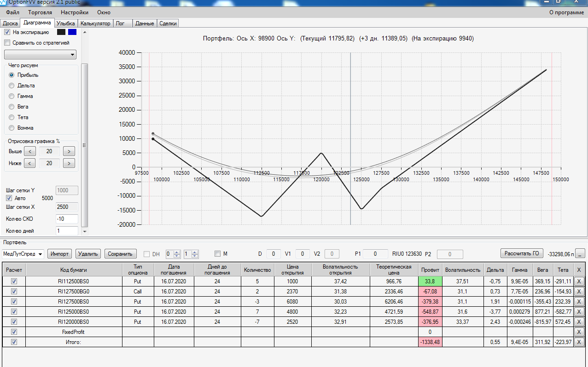Click the Кол-во СКО input field
Image resolution: width=588 pixels, height=367 pixels.
click(x=67, y=219)
